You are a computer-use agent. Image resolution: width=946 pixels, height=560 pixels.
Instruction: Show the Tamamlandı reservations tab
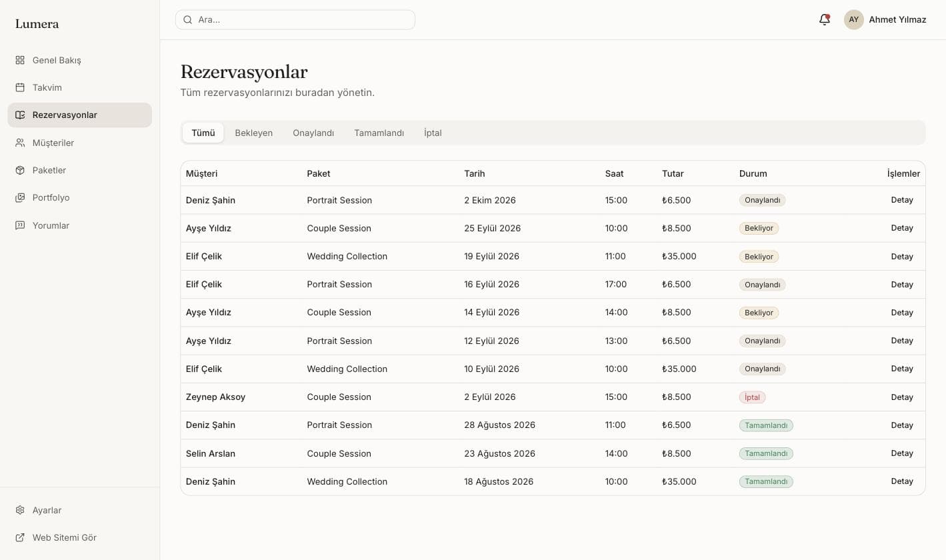pos(379,133)
